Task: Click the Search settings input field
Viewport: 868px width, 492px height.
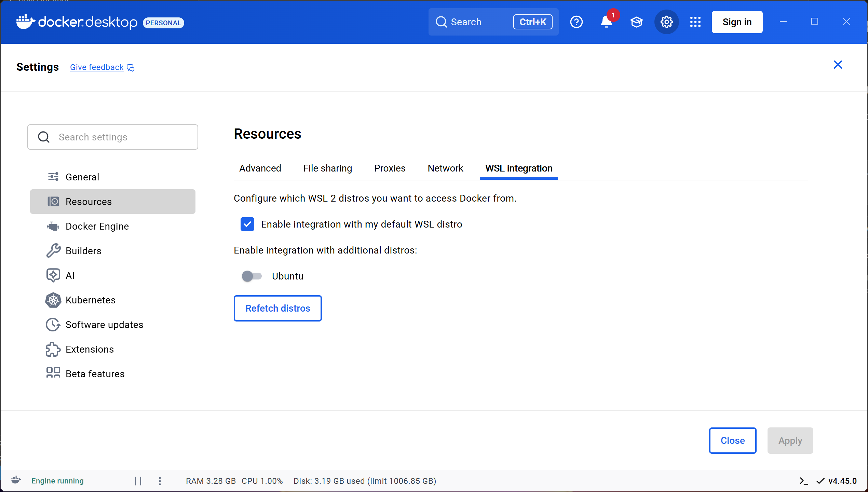Action: [113, 137]
